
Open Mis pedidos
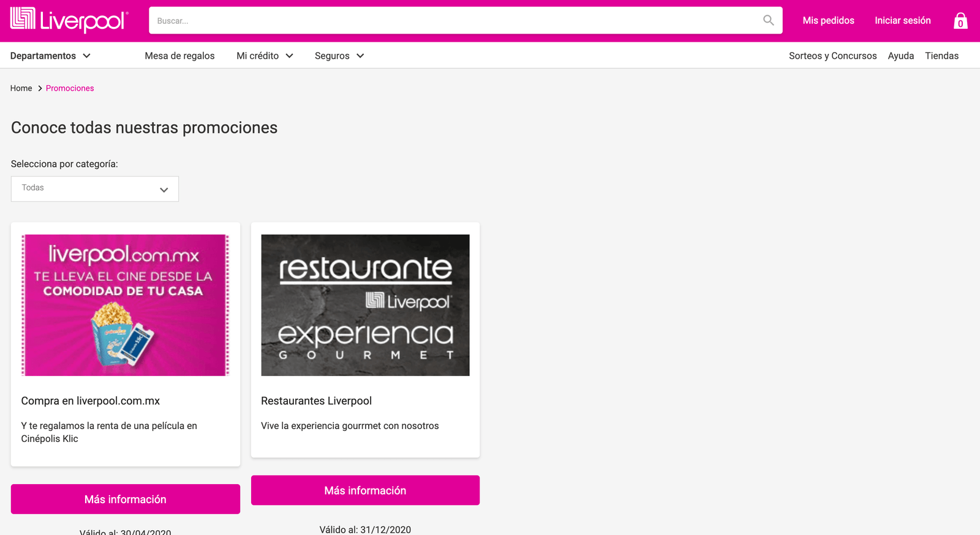tap(828, 20)
